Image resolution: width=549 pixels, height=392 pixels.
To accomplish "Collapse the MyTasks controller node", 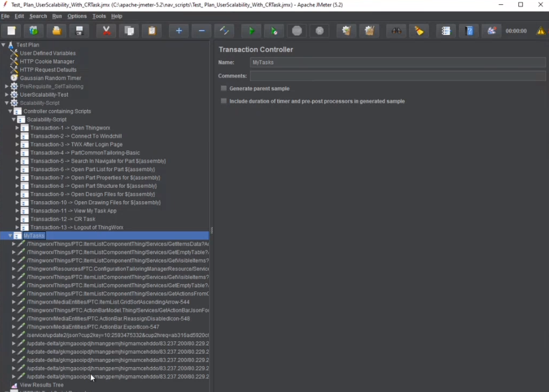I will (x=10, y=236).
